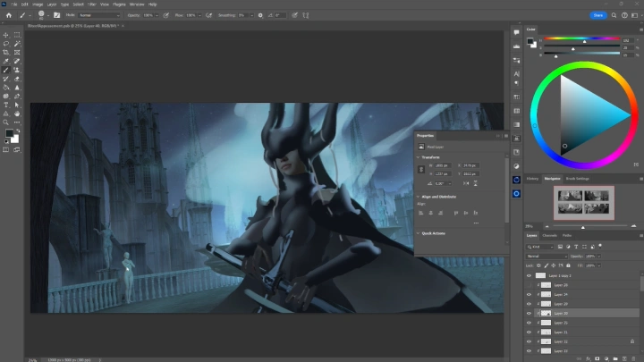644x362 pixels.
Task: Open the brush Mode dropdown
Action: pos(99,15)
